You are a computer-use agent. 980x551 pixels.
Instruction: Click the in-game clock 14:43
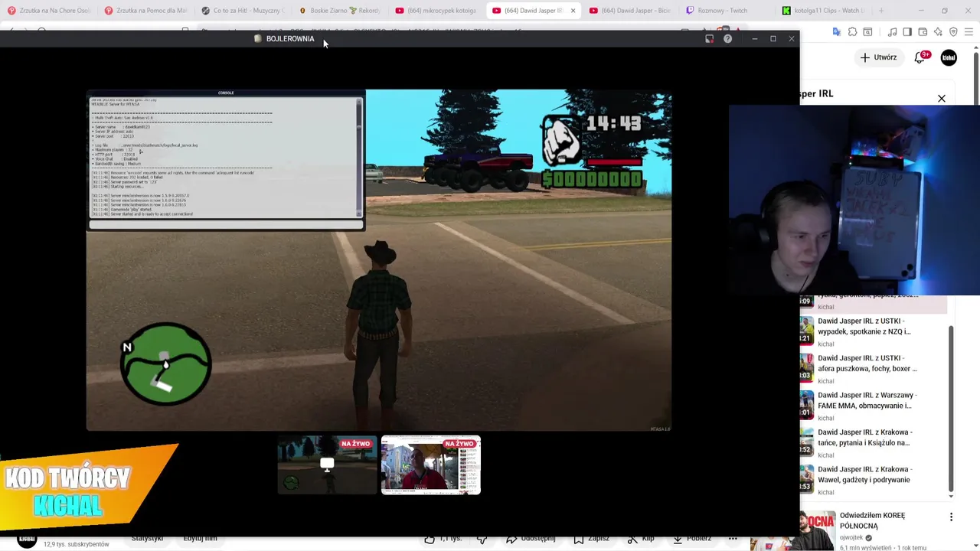tap(613, 123)
